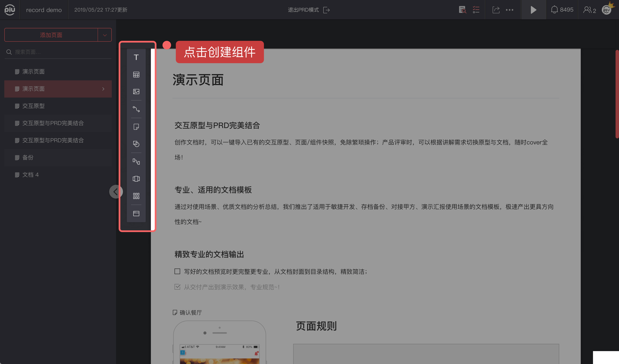Open the component grid icon

[x=136, y=196]
